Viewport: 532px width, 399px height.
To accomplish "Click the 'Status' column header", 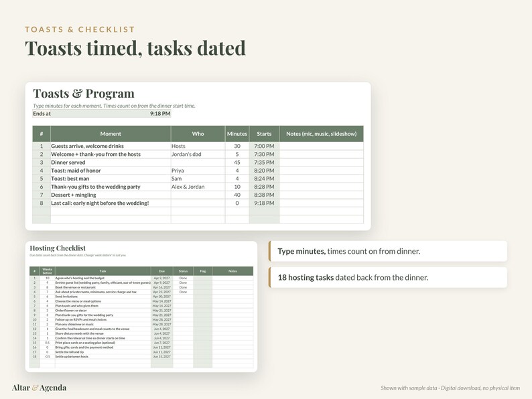I will tap(183, 271).
